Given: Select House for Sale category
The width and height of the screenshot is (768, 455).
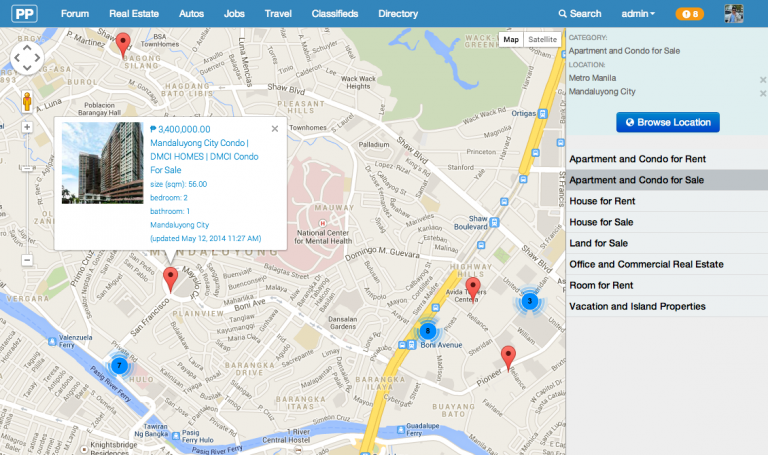Looking at the screenshot, I should (667, 222).
